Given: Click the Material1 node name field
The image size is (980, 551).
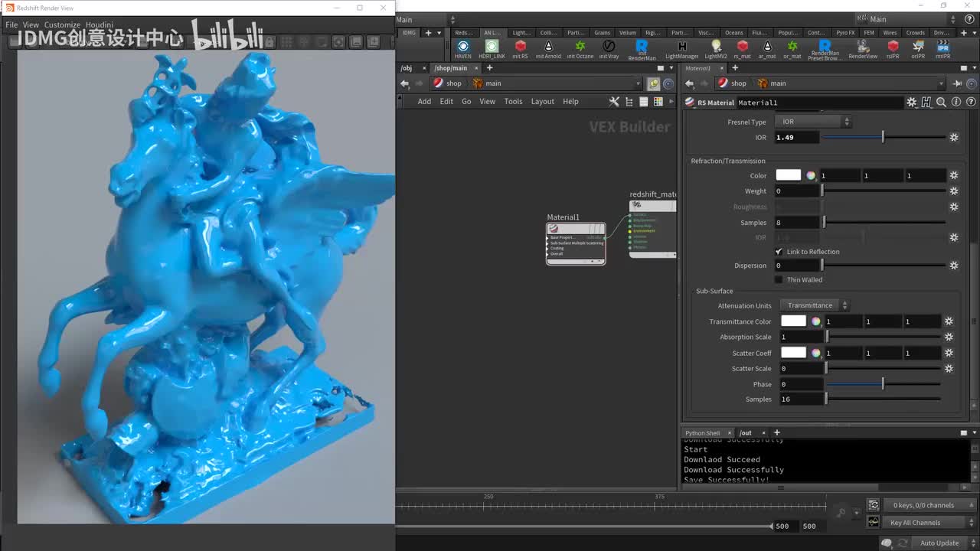Looking at the screenshot, I should click(x=820, y=103).
